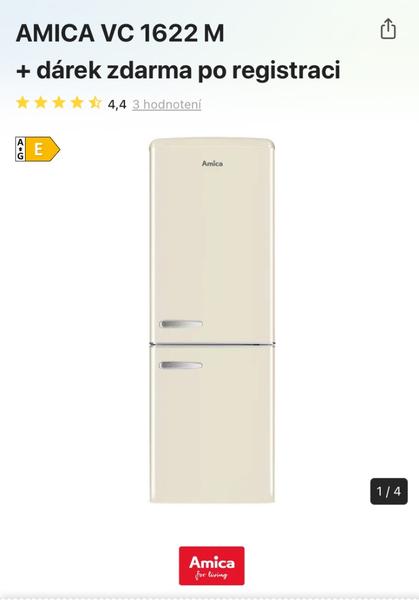This screenshot has width=419, height=600.
Task: Click the A–G energy scale badge
Action: pos(20,149)
